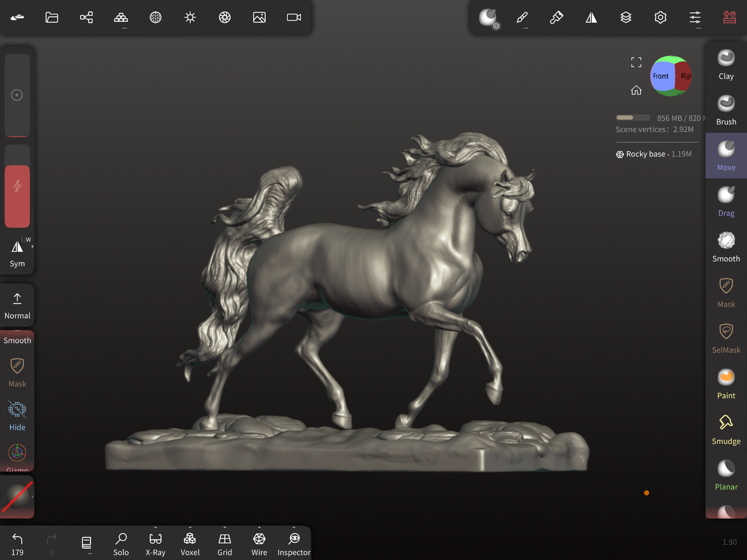Toggle X-Ray view mode

156,544
